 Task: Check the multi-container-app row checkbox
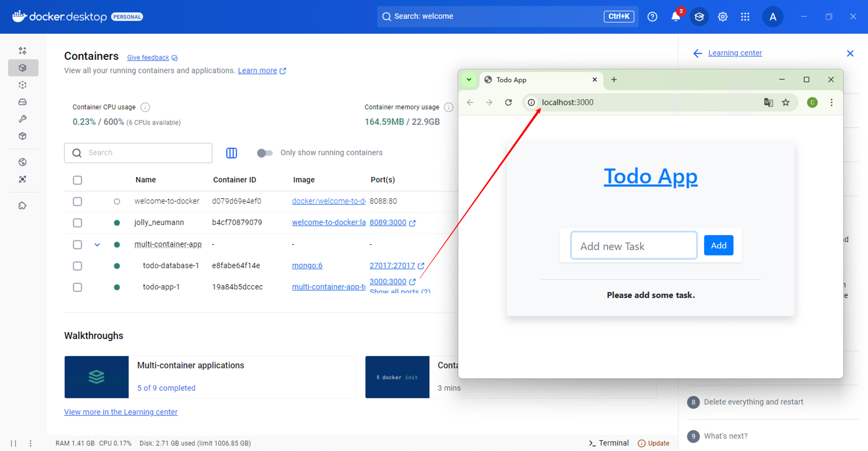pos(77,245)
